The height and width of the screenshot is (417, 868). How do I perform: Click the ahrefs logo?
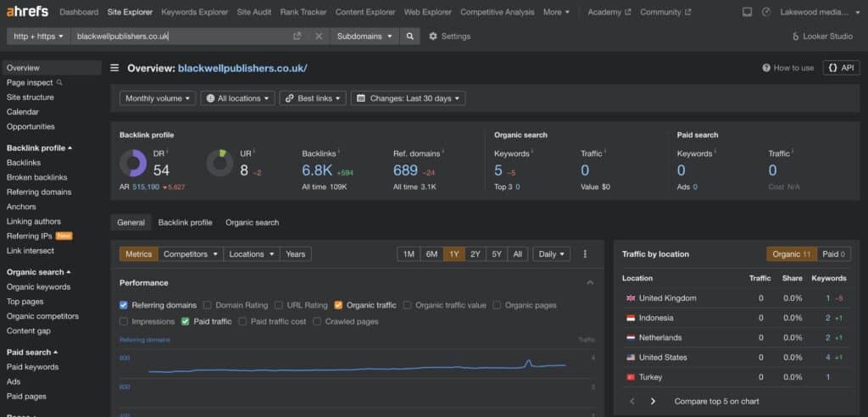point(28,11)
